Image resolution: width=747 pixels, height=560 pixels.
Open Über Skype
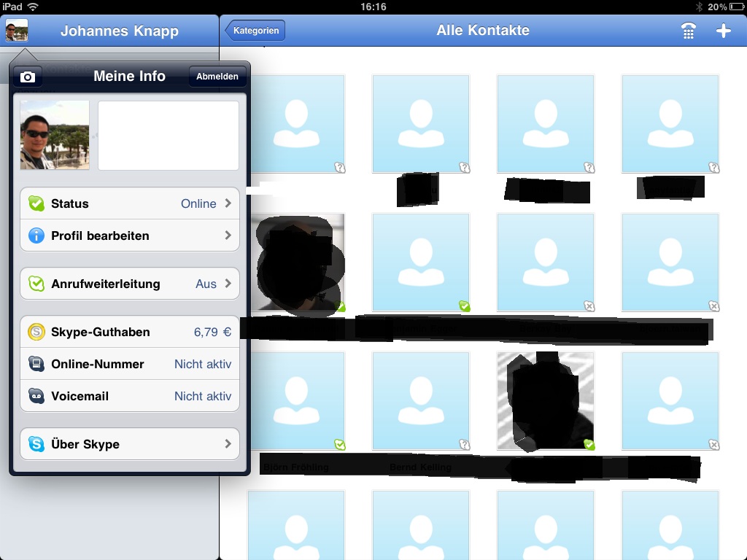click(130, 444)
